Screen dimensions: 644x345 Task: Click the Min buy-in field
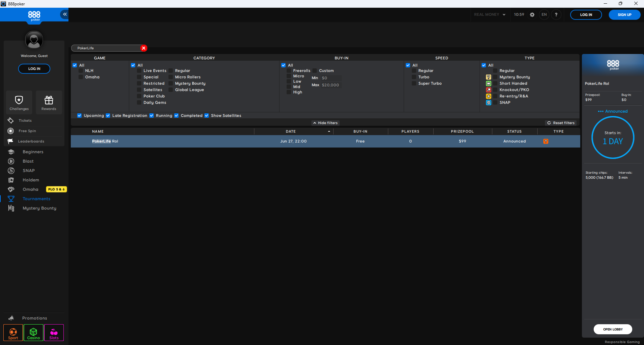click(331, 78)
